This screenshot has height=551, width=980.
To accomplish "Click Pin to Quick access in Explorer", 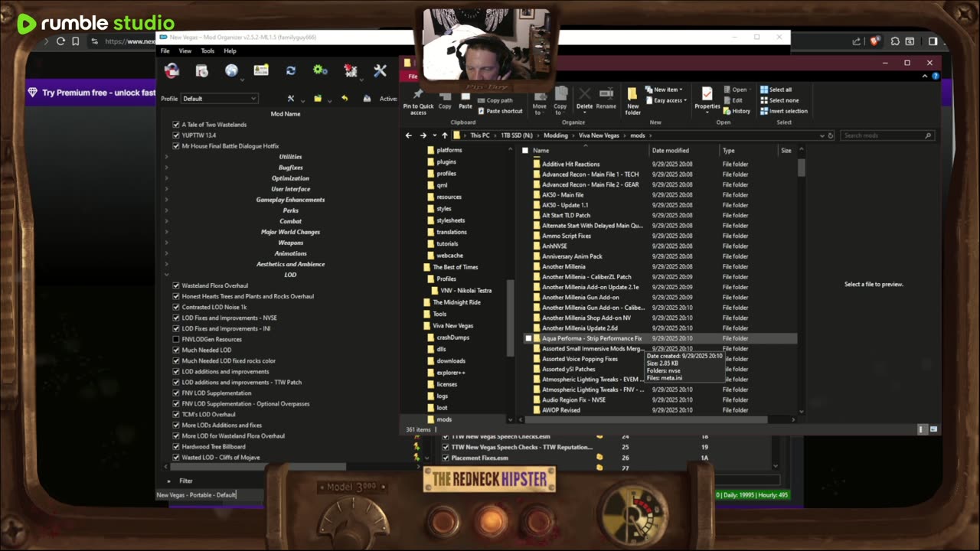I will pos(418,102).
